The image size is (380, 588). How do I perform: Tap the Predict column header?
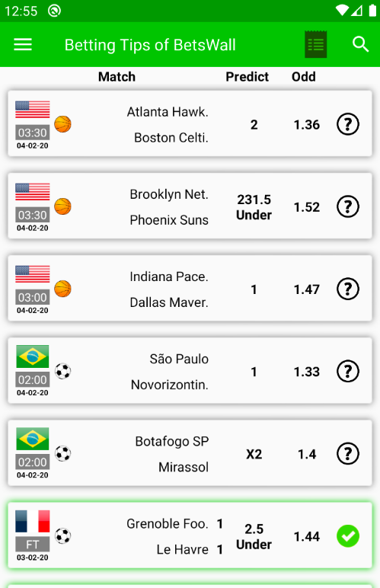247,77
